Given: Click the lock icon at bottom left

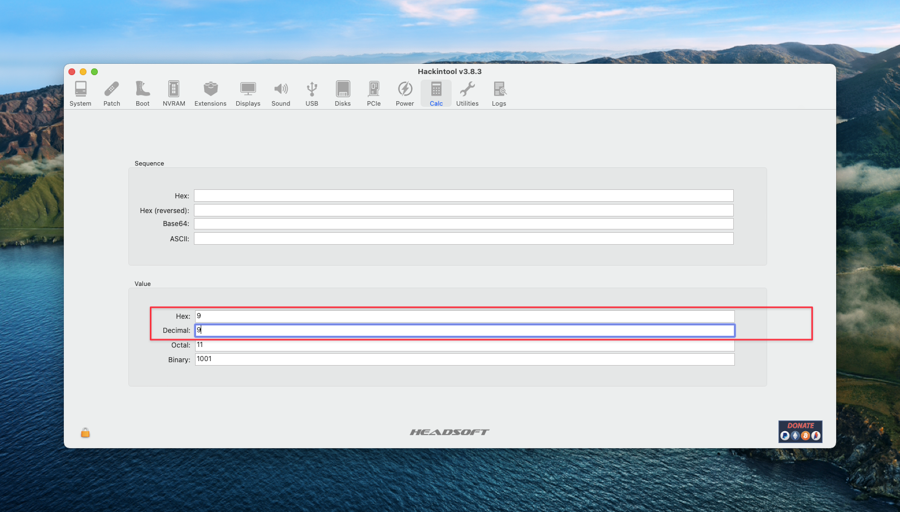Looking at the screenshot, I should pyautogui.click(x=85, y=433).
